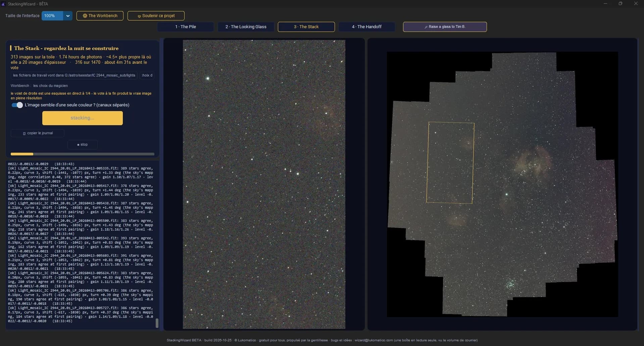This screenshot has height=346, width=644.
Task: Click the wizard@lukomatico.com email in footer
Action: point(374,340)
